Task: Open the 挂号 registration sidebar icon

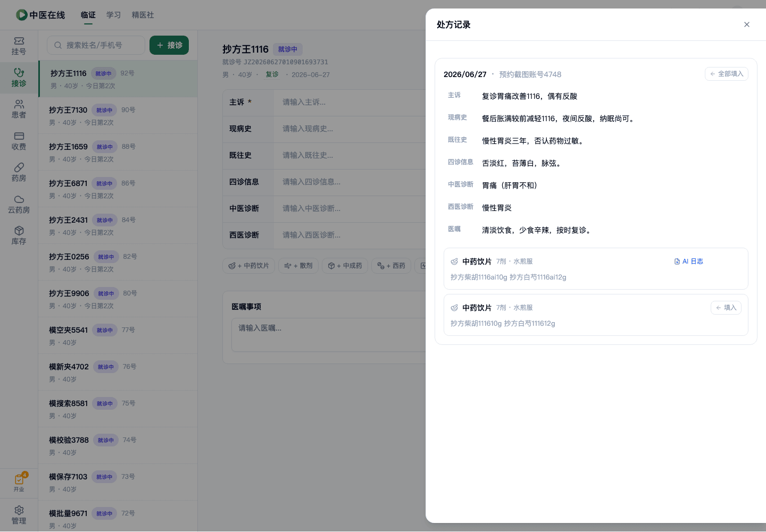Action: 19,41
